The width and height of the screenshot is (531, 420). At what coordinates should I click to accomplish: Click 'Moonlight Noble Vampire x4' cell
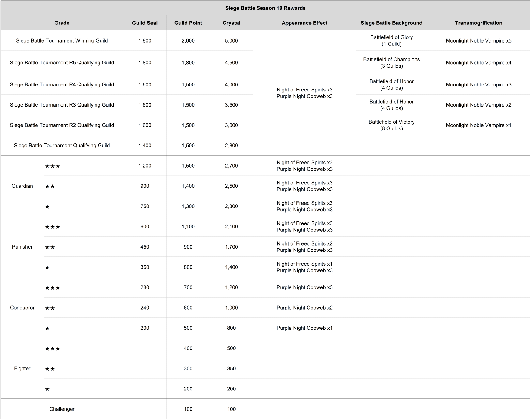tap(478, 63)
